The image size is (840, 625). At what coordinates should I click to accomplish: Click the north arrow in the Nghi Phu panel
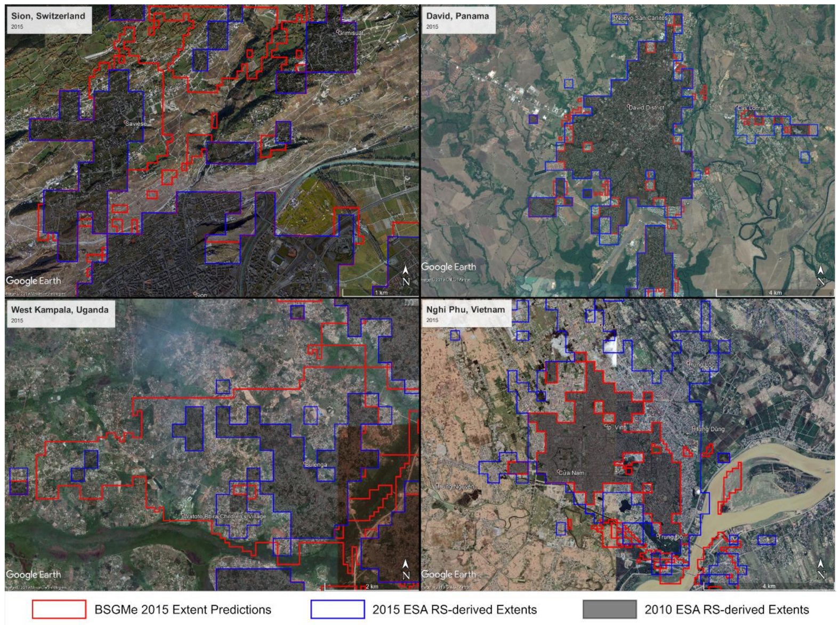click(x=821, y=569)
